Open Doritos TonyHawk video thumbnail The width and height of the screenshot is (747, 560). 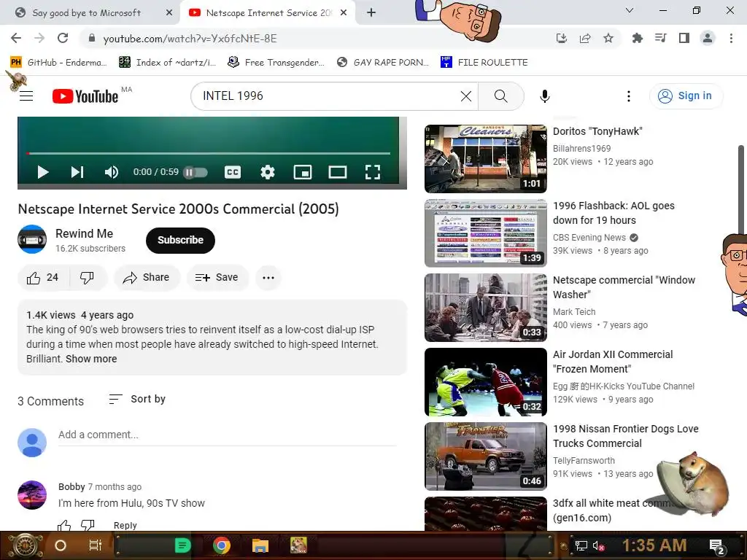coord(485,158)
